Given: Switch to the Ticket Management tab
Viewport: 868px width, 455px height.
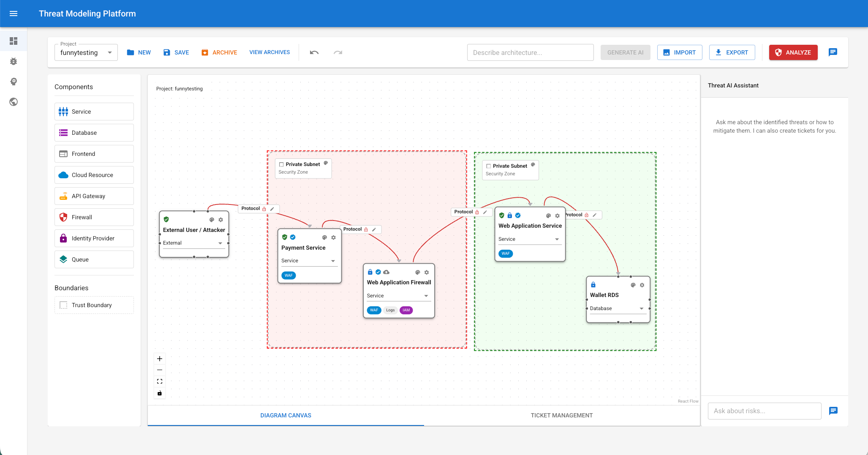Looking at the screenshot, I should (x=561, y=415).
